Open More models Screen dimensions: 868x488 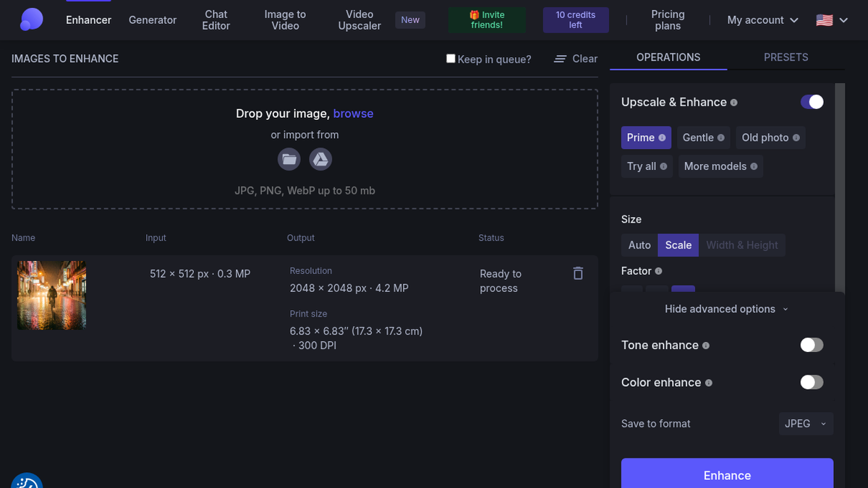coord(720,166)
